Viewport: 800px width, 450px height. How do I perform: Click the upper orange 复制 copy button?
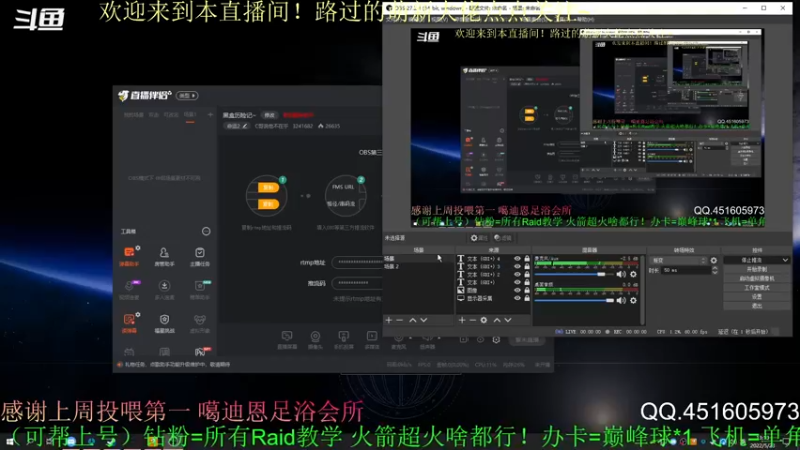(x=268, y=187)
